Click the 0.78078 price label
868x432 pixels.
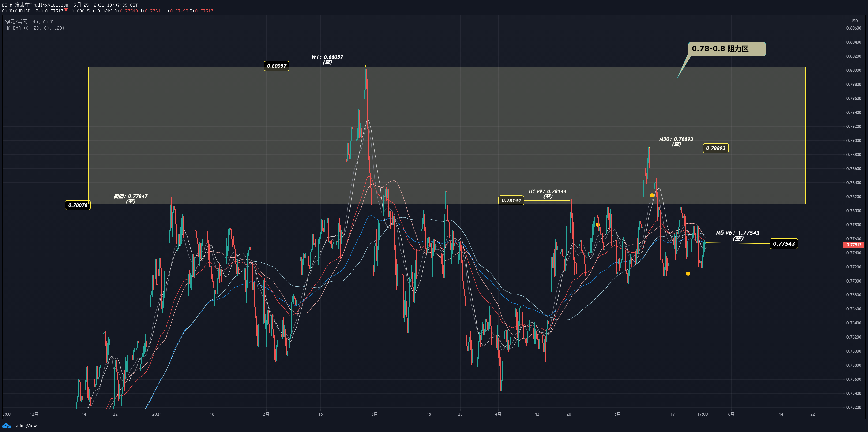coord(78,205)
